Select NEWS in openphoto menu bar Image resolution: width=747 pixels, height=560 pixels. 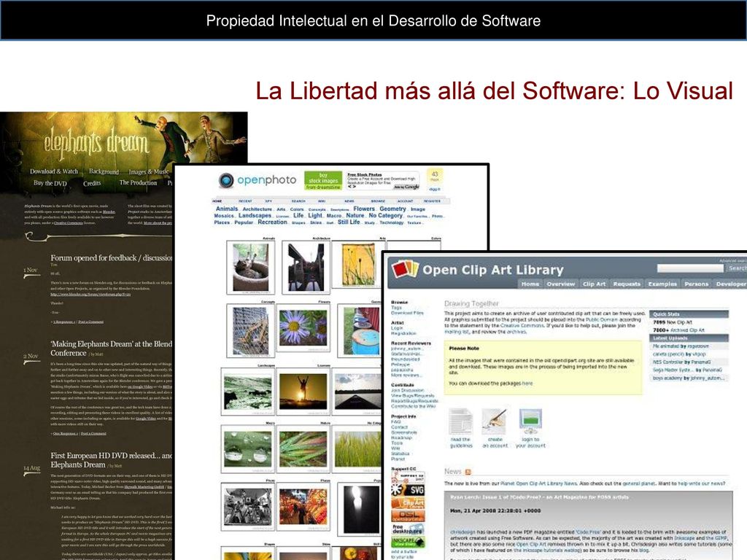[x=349, y=201]
